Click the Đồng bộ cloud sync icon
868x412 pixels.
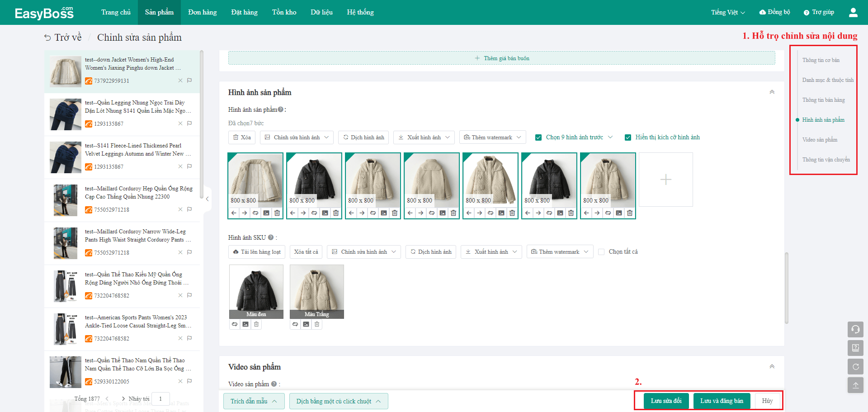click(763, 12)
